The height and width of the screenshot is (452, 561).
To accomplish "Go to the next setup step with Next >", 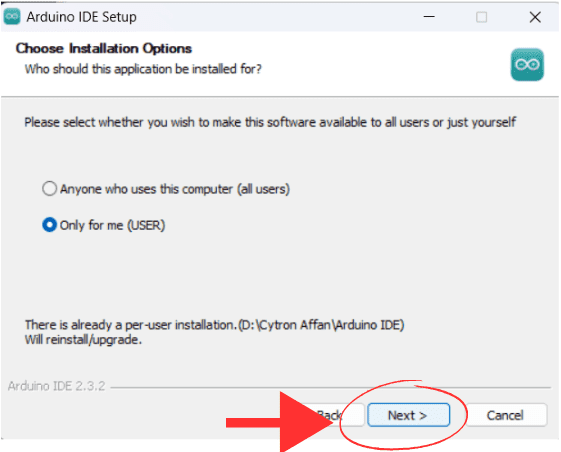I will 408,415.
